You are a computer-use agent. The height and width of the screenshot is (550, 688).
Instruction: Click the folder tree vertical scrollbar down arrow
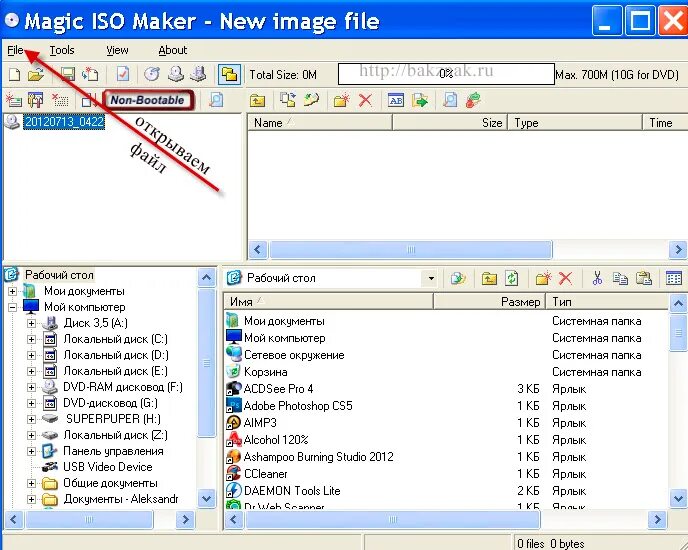[206, 499]
